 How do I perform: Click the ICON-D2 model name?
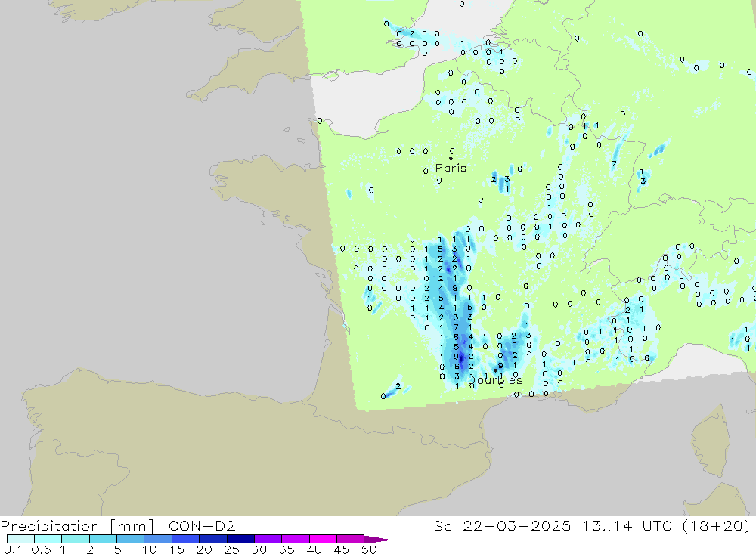click(200, 525)
